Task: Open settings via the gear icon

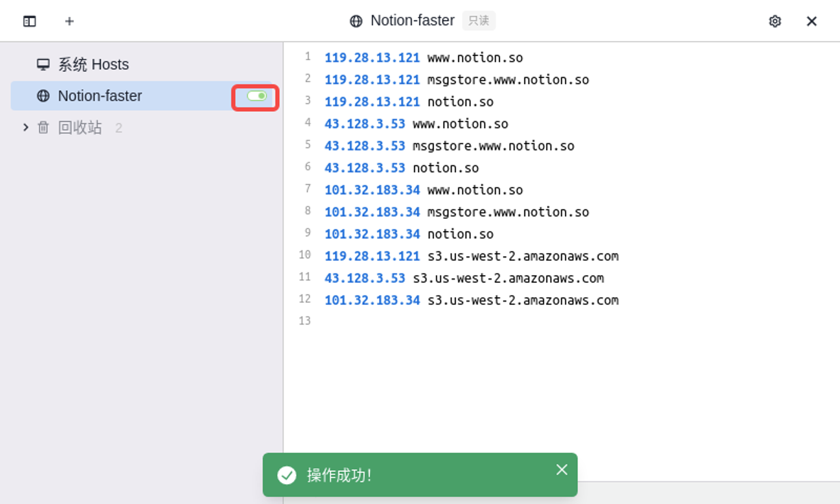Action: (774, 21)
